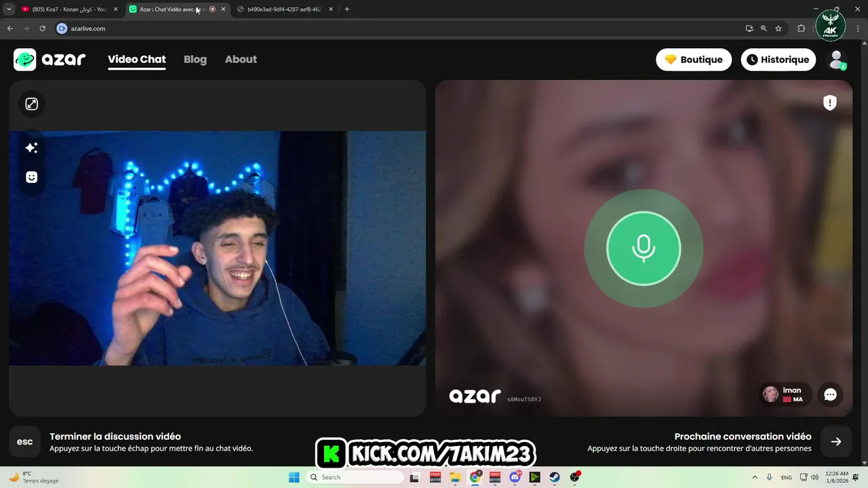Click the taskbar Search box
The width and height of the screenshot is (868, 488).
[353, 477]
